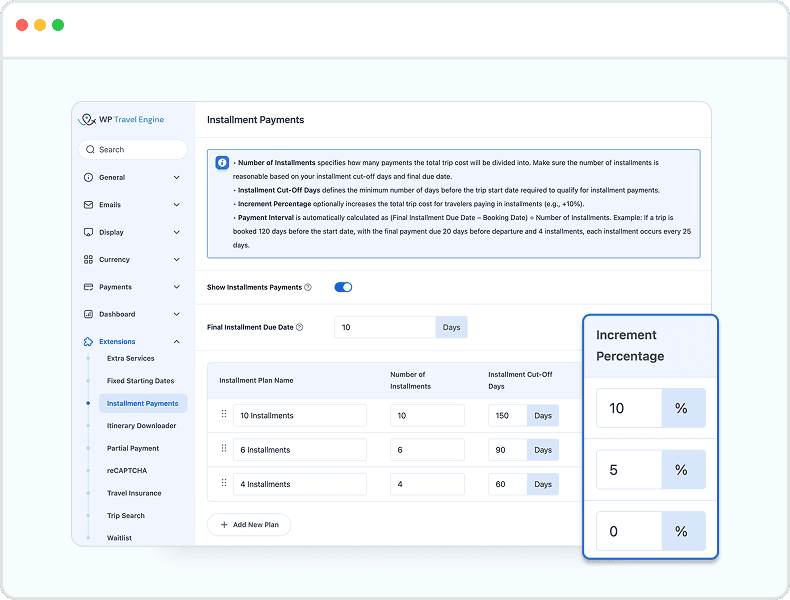Click the Payments card icon
This screenshot has height=600, width=790.
(x=88, y=287)
